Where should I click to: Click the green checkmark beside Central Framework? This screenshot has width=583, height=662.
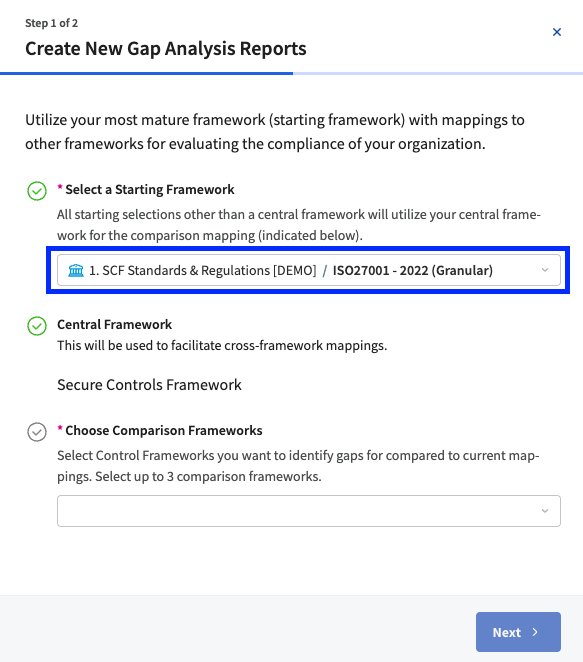point(37,326)
